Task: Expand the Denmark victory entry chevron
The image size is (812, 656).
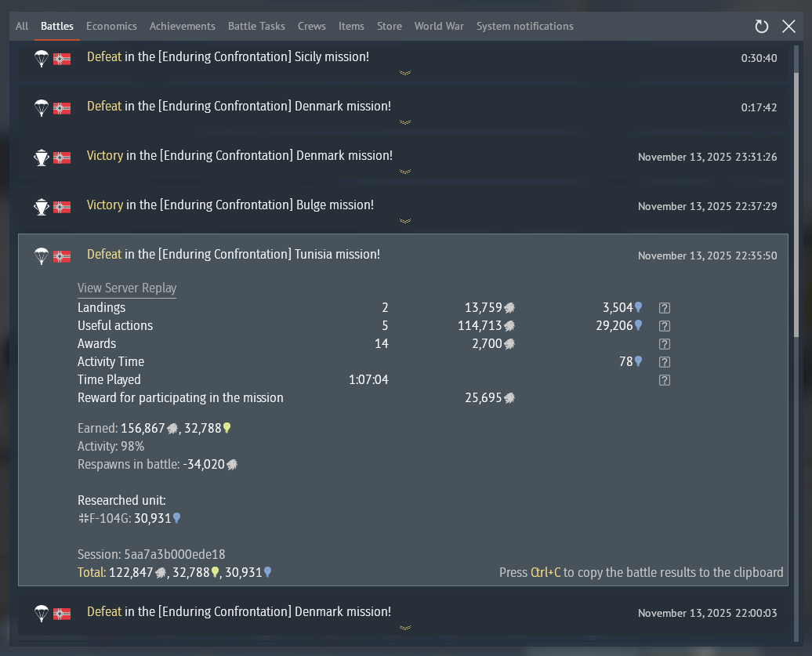Action: 405,171
